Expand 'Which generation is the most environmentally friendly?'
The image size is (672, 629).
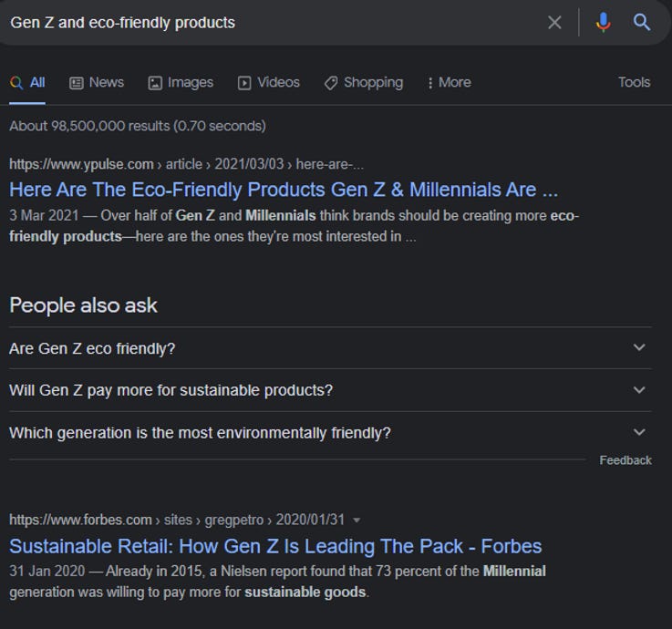330,433
